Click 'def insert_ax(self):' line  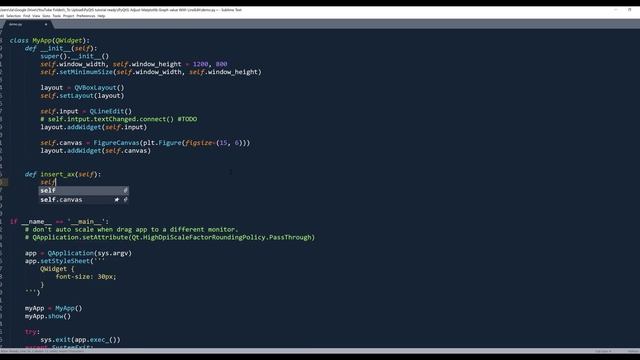(x=63, y=174)
